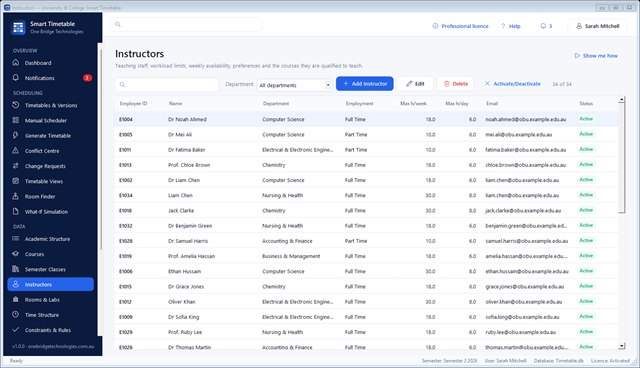The height and width of the screenshot is (368, 640).
Task: Select the Instructors sidebar item
Action: [51, 284]
